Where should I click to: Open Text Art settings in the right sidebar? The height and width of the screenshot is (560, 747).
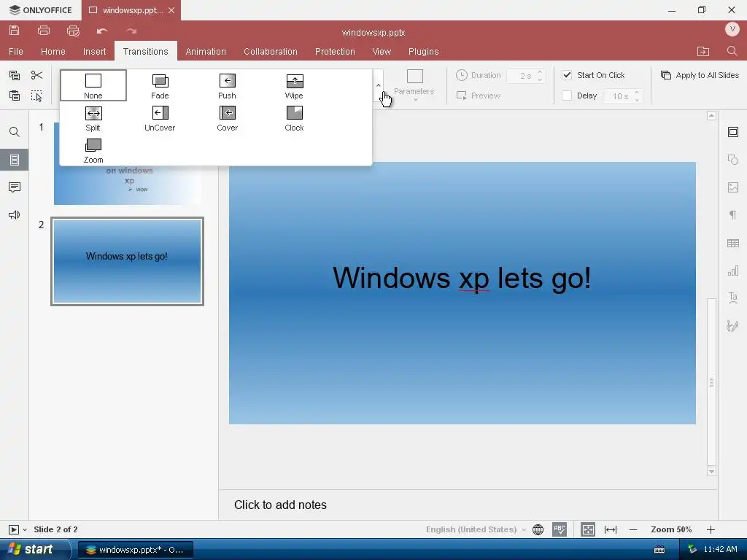pyautogui.click(x=733, y=298)
